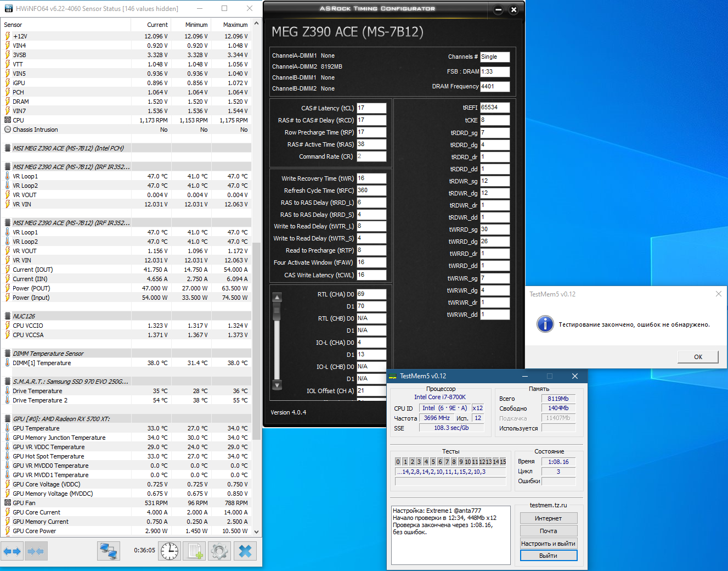Click the CAS# Latency (tCL) value field
728x571 pixels.
click(371, 108)
